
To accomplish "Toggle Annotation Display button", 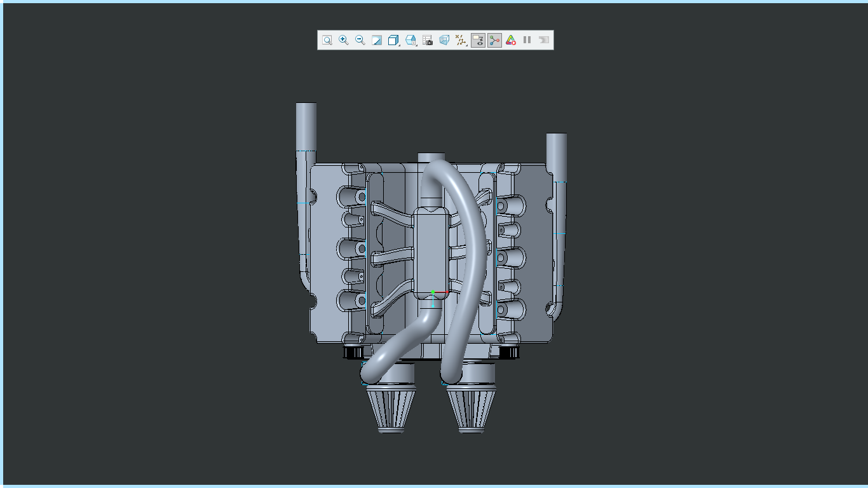I will pyautogui.click(x=478, y=40).
